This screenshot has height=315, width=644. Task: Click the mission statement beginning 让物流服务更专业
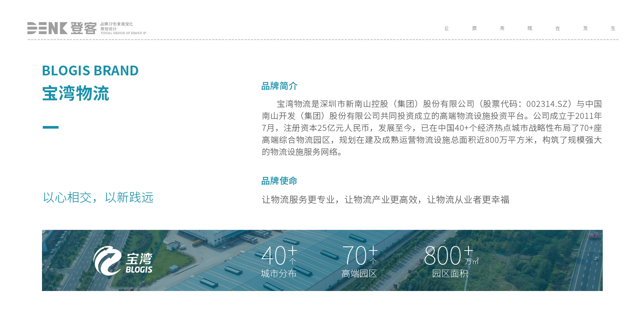point(385,200)
